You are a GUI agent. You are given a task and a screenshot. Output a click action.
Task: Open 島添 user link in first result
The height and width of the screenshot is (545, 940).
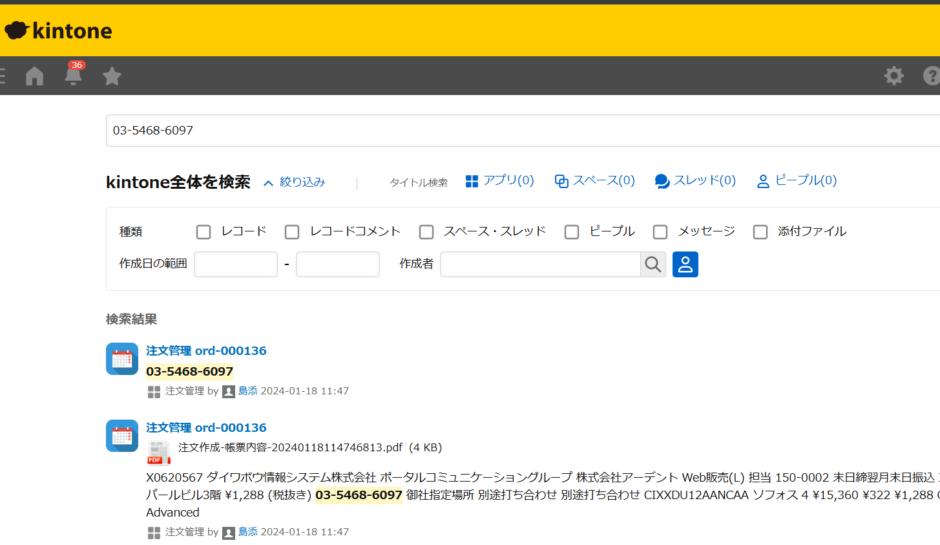coord(248,391)
